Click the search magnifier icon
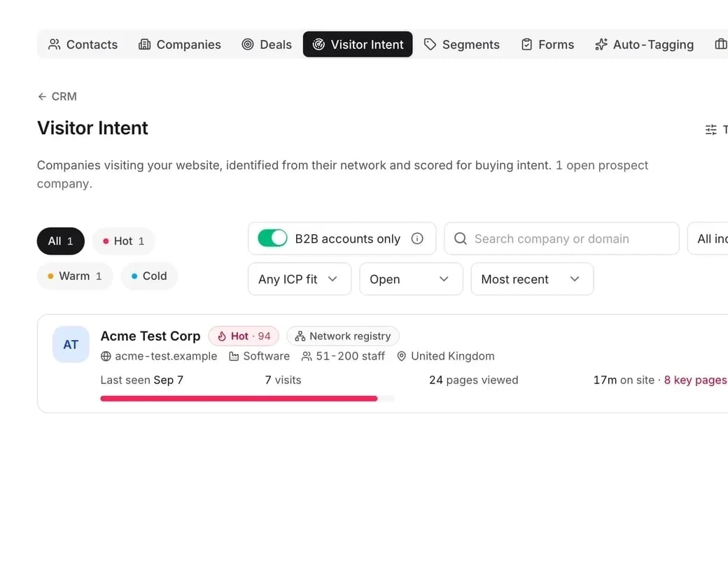 pyautogui.click(x=460, y=239)
